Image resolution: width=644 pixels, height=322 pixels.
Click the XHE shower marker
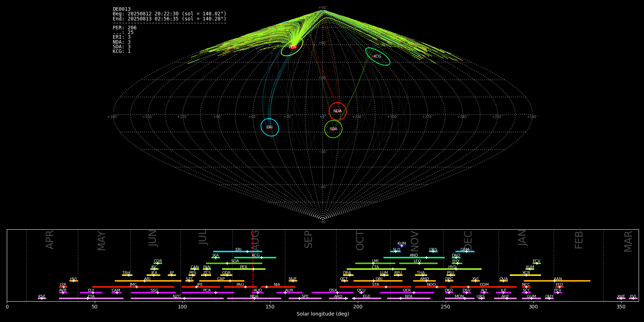621,298
